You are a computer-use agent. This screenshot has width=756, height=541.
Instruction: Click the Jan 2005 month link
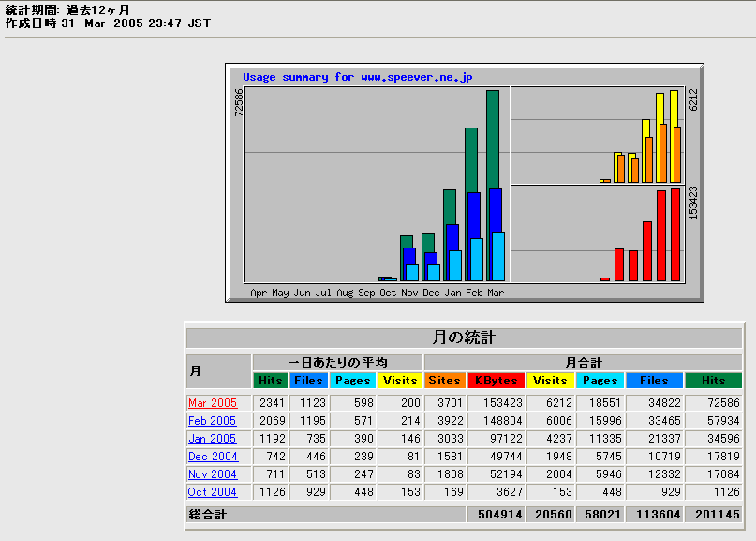point(213,439)
